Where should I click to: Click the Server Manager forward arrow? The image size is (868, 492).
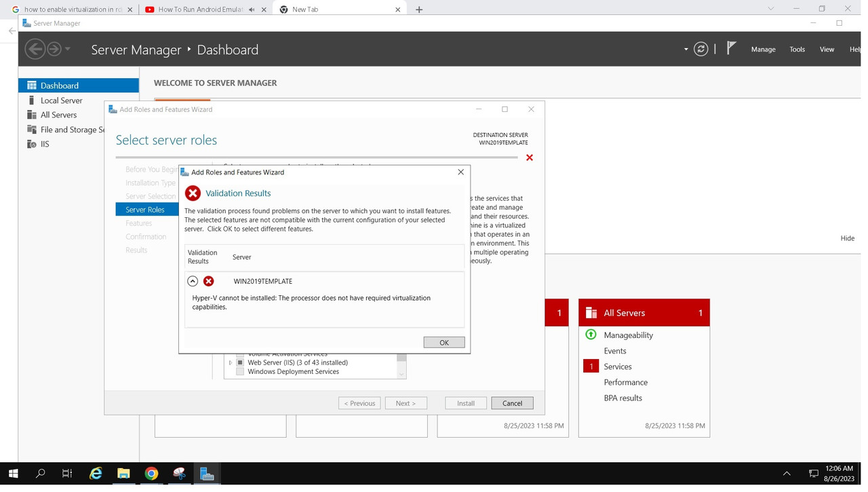click(54, 49)
